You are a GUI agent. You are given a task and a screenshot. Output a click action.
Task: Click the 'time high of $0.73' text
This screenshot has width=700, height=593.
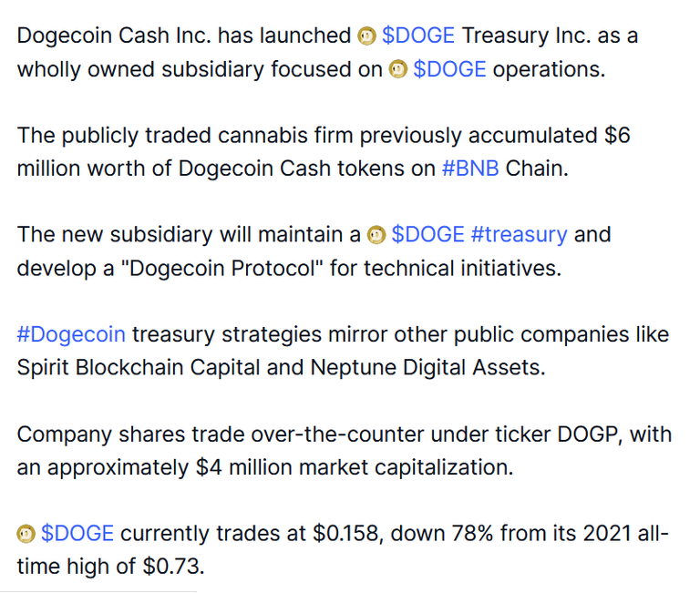click(x=110, y=567)
